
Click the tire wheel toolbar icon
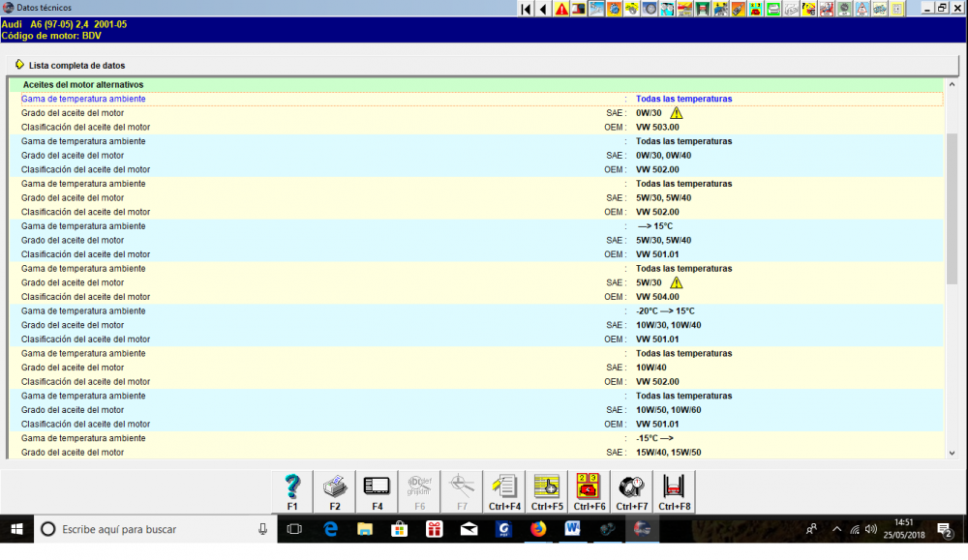[x=650, y=9]
